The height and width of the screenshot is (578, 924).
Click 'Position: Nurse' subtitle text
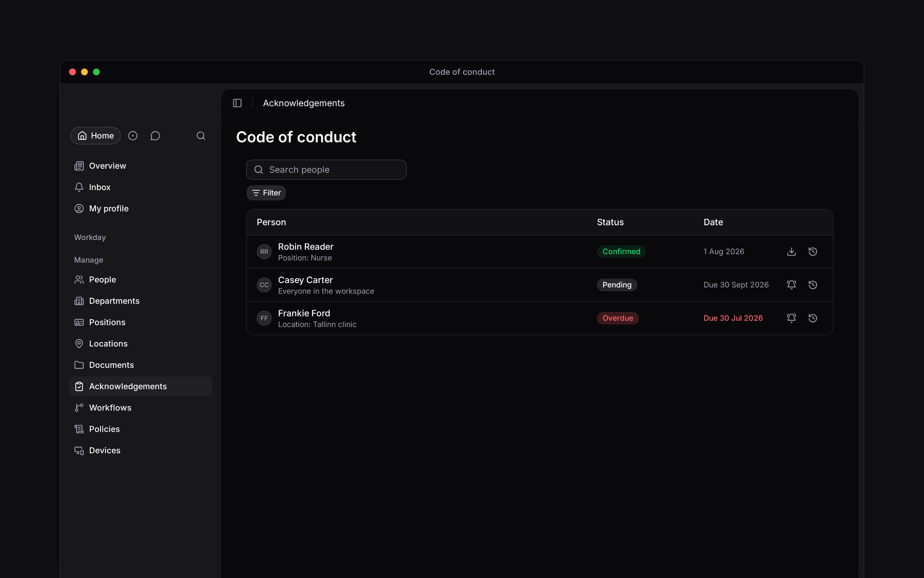tap(305, 258)
